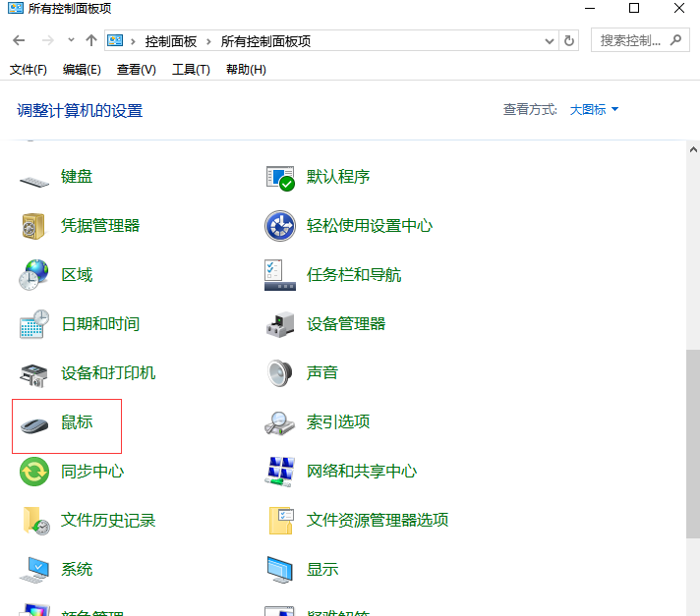Open the 文件历史记录 folder icon
The height and width of the screenshot is (616, 700).
point(35,521)
